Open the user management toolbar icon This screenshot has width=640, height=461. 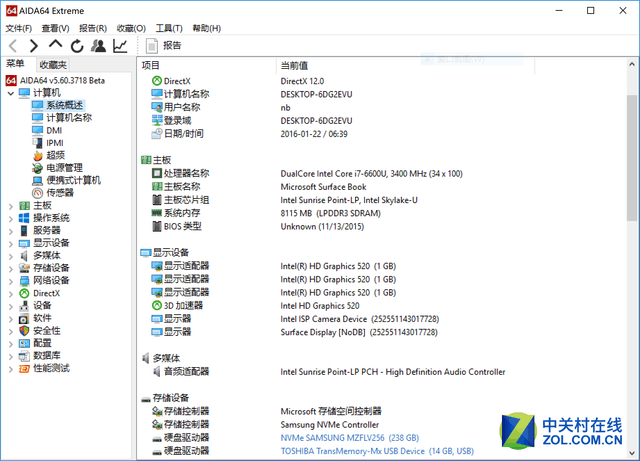click(x=98, y=46)
